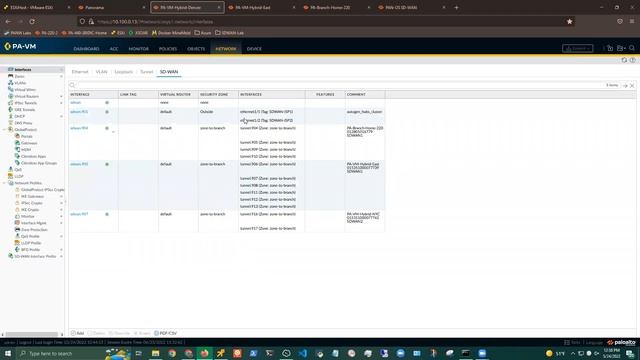
Task: Open Zones in the Network sidebar
Action: [19, 76]
